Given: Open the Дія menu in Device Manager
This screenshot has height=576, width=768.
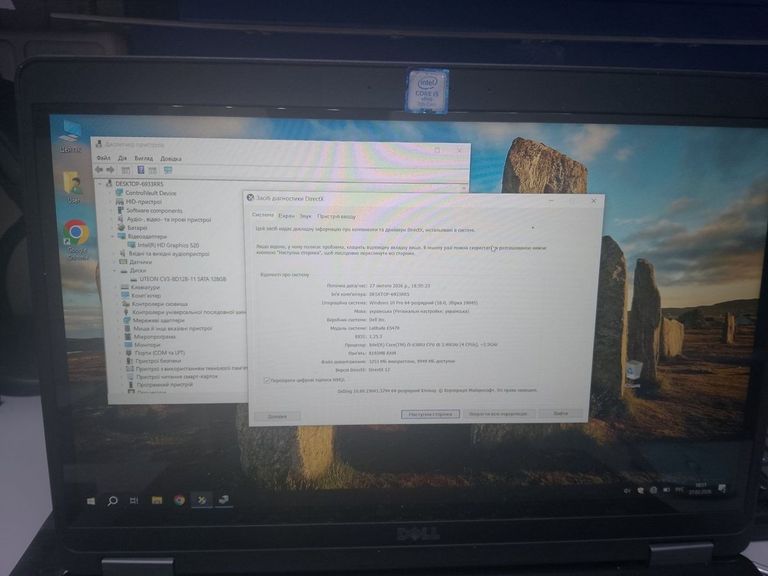Looking at the screenshot, I should point(122,158).
